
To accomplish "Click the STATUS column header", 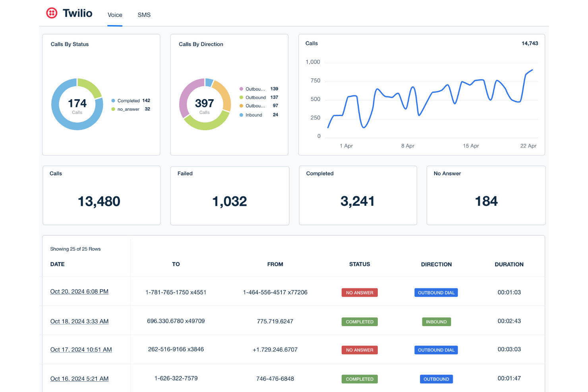I will [x=360, y=264].
